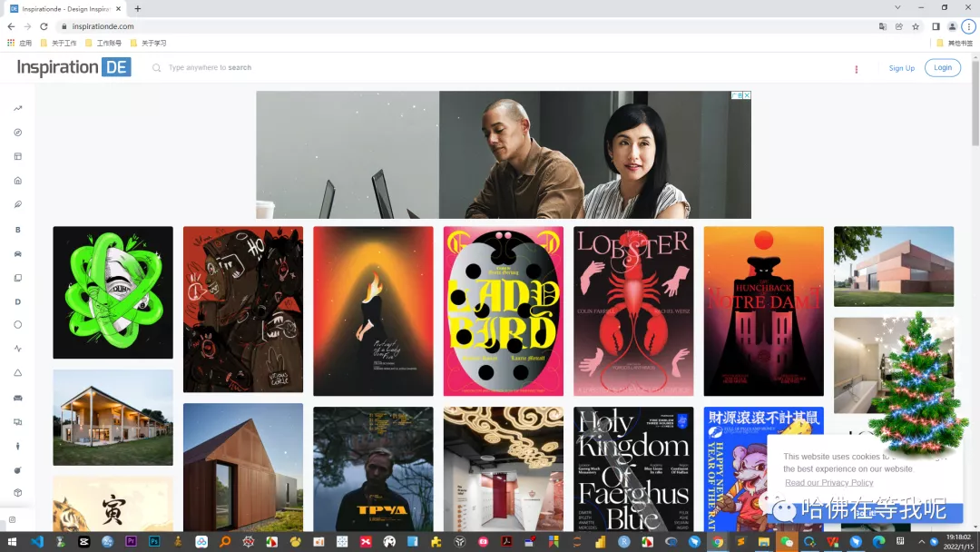Open the feather icon in sidebar
The image size is (980, 552).
(18, 204)
